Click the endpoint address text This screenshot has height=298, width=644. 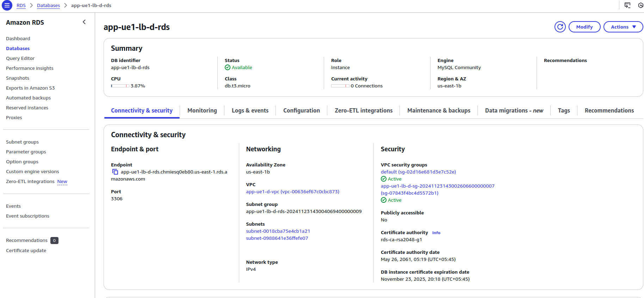click(x=169, y=175)
